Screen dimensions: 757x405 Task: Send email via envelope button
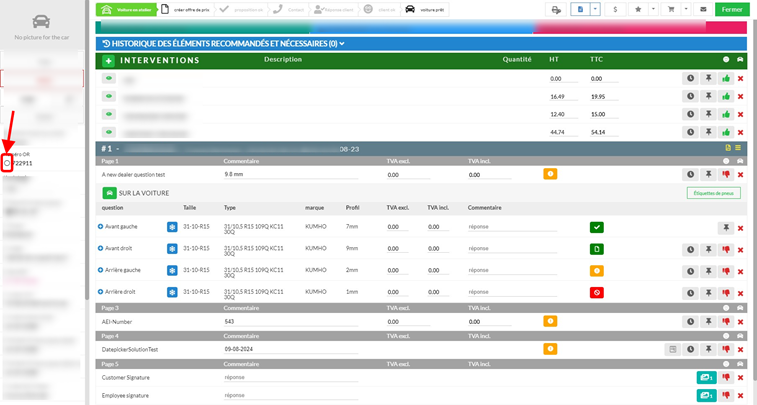pyautogui.click(x=703, y=9)
